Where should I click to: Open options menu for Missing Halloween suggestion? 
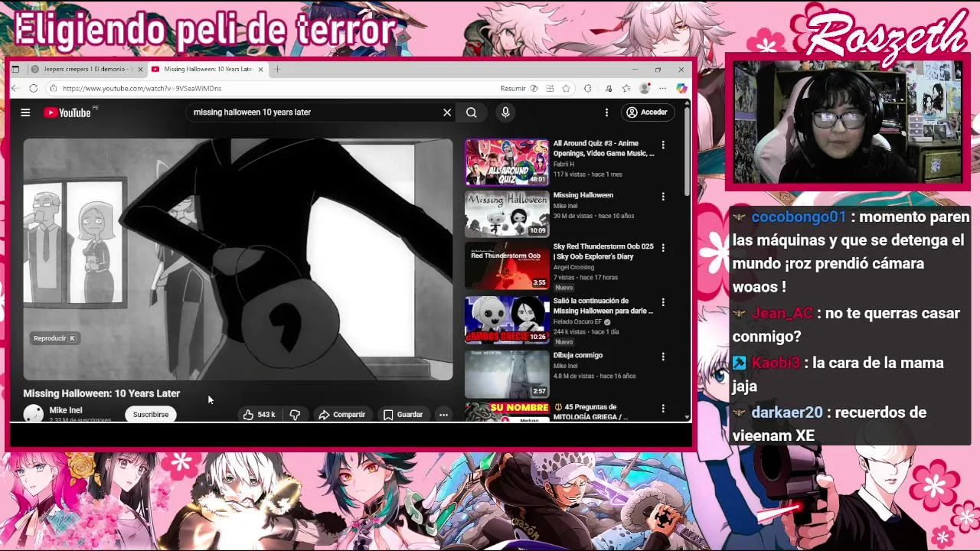coord(663,197)
